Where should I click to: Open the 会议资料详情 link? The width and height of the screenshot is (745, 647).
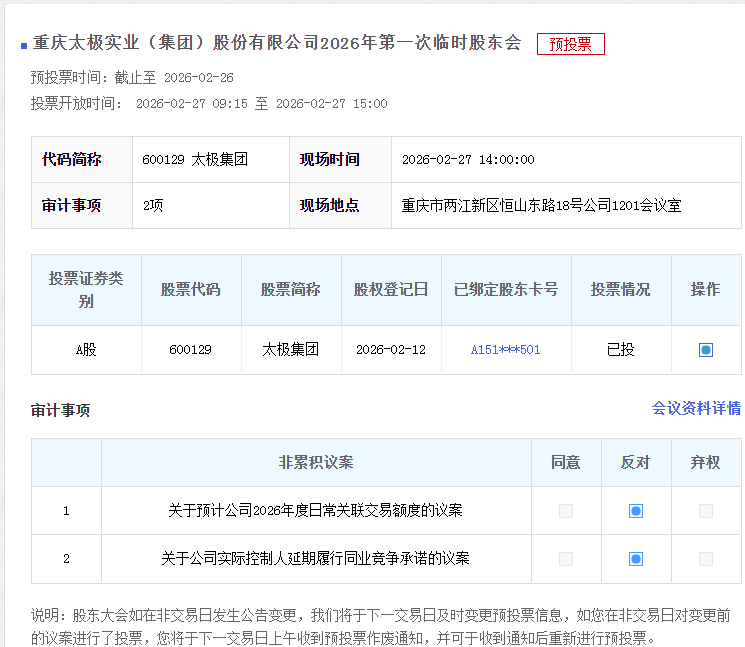click(697, 408)
